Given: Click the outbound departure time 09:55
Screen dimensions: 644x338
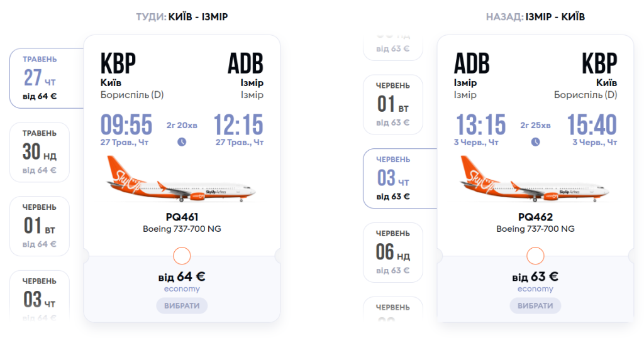Looking at the screenshot, I should pos(126,125).
